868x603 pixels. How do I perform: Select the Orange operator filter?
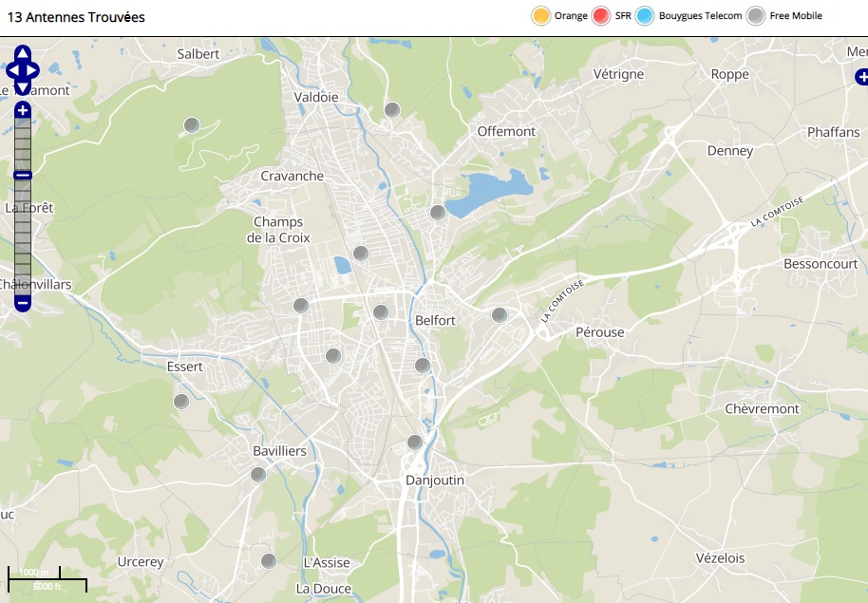(x=541, y=16)
